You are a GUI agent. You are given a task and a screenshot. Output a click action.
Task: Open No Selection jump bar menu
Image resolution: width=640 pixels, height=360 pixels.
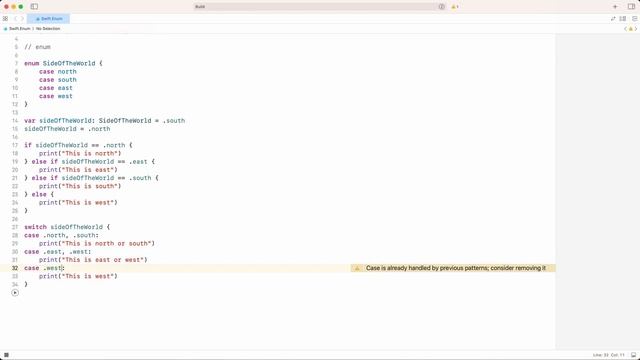coord(48,29)
